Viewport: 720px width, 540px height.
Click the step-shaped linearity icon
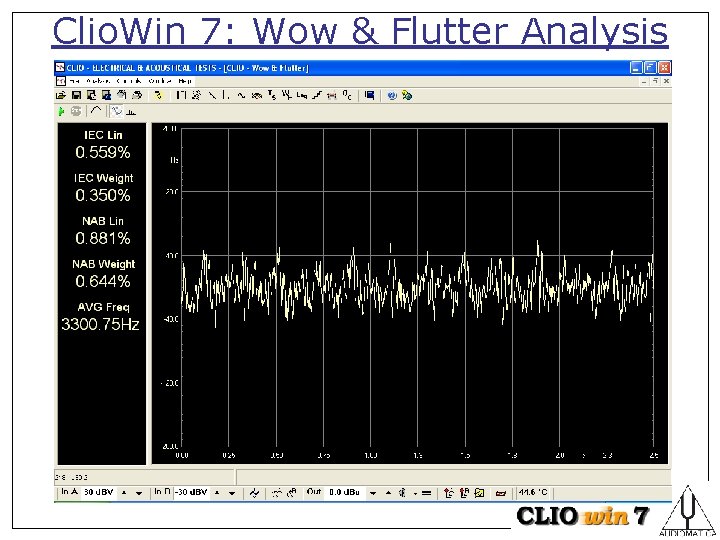coord(316,96)
